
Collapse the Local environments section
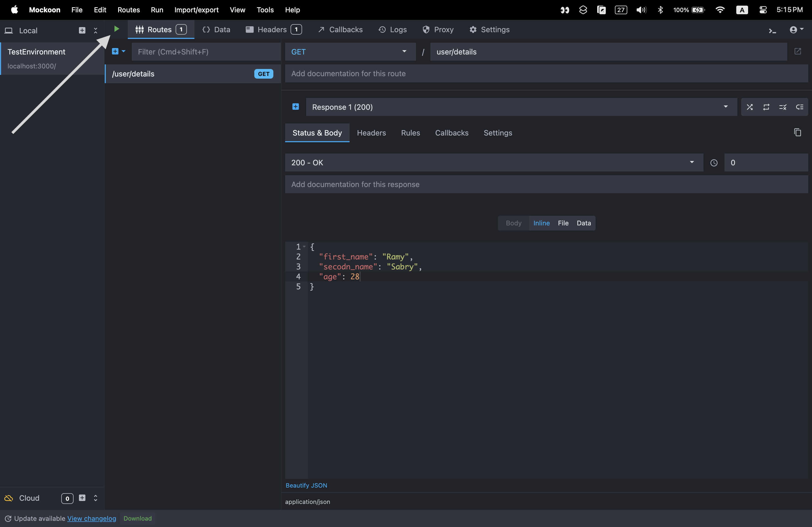(96, 30)
